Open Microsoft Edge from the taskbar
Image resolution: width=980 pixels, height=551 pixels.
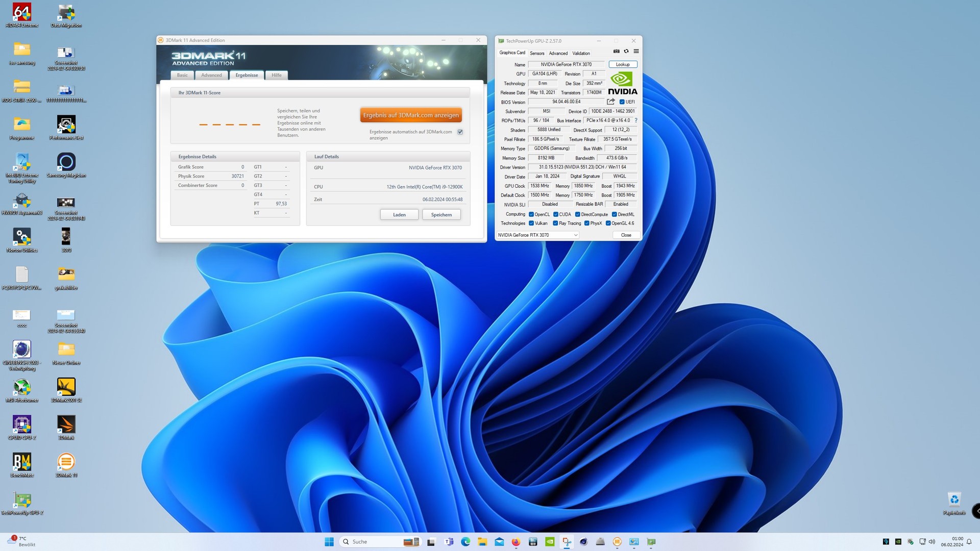pyautogui.click(x=465, y=542)
